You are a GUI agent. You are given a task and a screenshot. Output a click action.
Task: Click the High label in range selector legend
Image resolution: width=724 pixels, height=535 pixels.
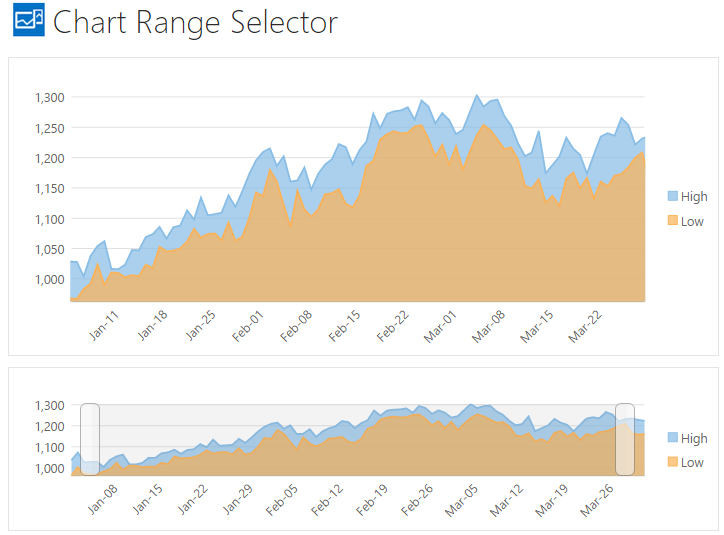coord(694,438)
